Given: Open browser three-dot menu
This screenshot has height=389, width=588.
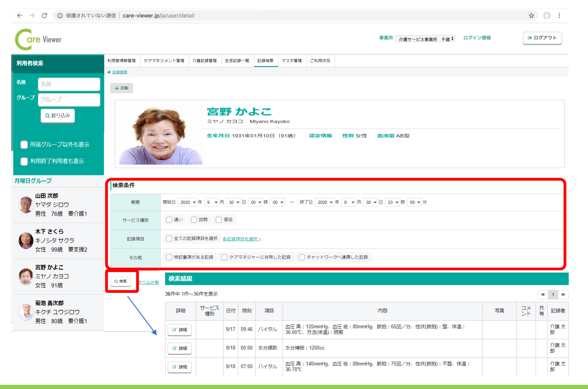Looking at the screenshot, I should click(559, 15).
